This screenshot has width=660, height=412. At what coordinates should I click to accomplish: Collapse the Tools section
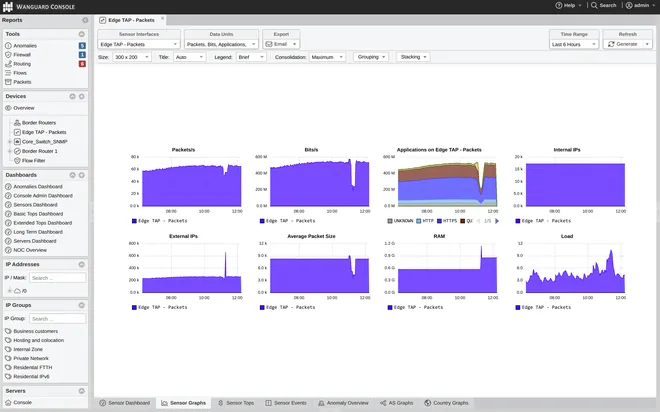click(82, 34)
